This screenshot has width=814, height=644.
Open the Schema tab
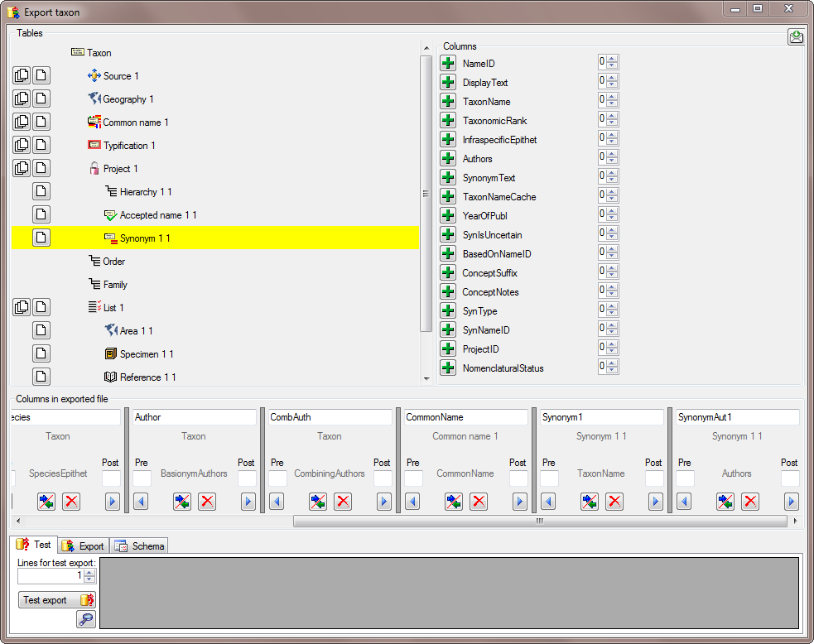(x=140, y=545)
